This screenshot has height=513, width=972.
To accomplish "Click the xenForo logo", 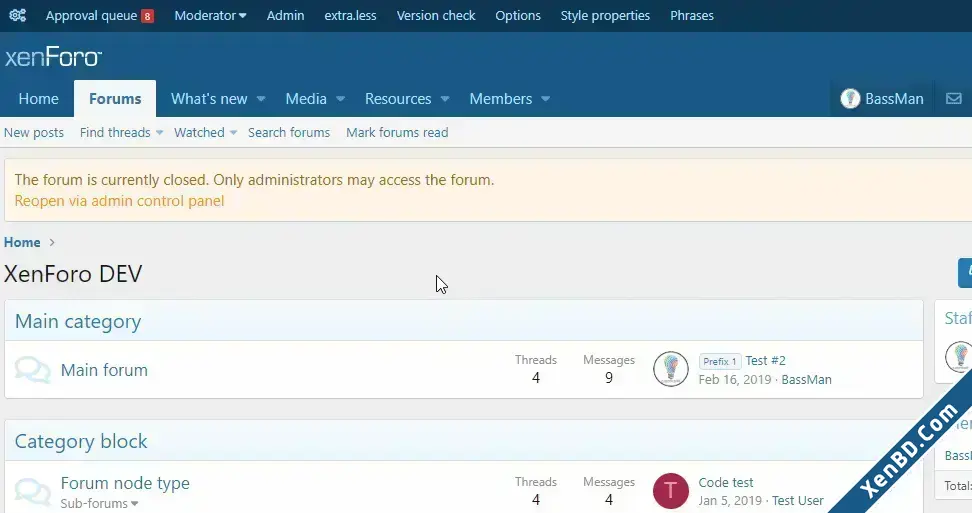I will 53,58.
